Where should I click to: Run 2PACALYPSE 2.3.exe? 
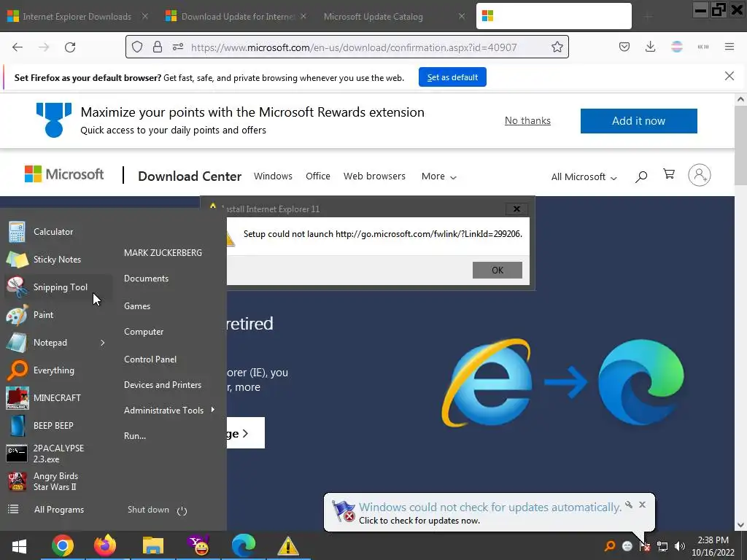click(58, 454)
